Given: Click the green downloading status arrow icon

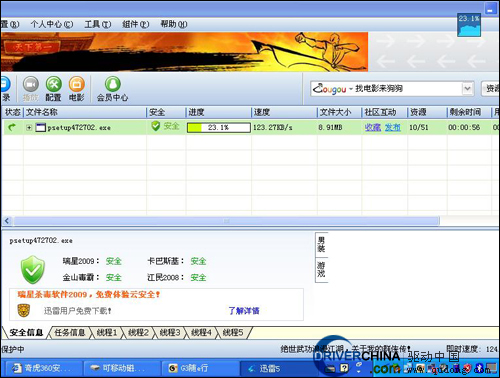Looking at the screenshot, I should click(x=12, y=127).
